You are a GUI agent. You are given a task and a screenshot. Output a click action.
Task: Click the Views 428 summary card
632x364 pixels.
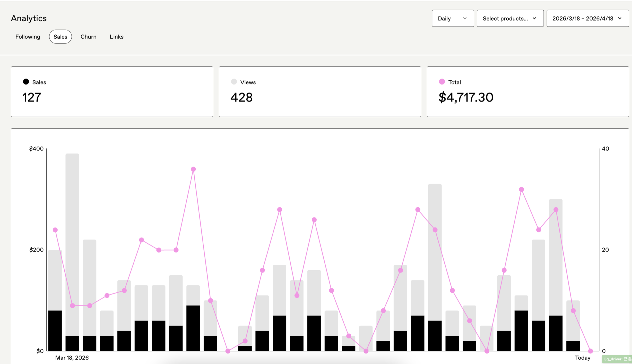(320, 92)
